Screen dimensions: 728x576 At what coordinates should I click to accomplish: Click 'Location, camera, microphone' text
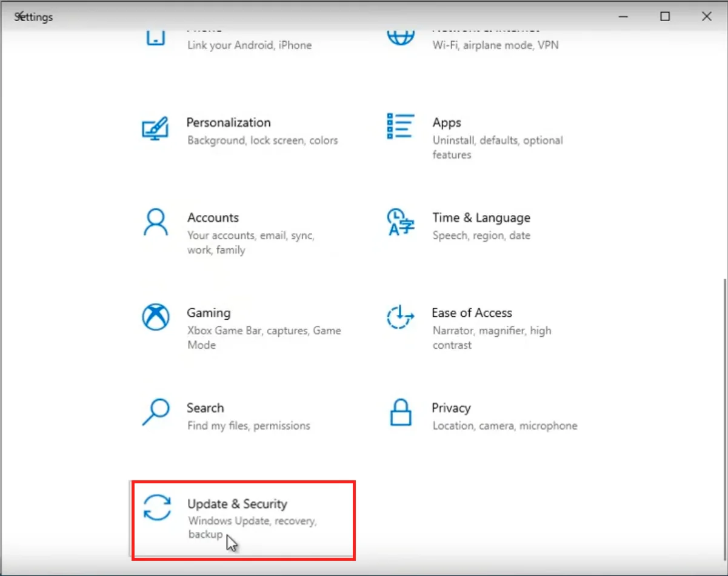point(505,426)
